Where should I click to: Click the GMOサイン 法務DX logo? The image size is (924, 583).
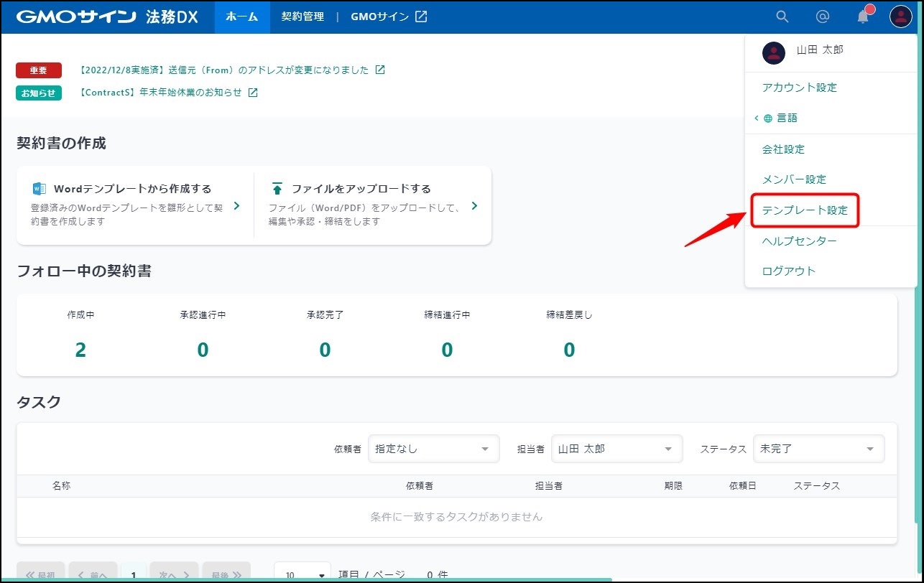[x=107, y=17]
